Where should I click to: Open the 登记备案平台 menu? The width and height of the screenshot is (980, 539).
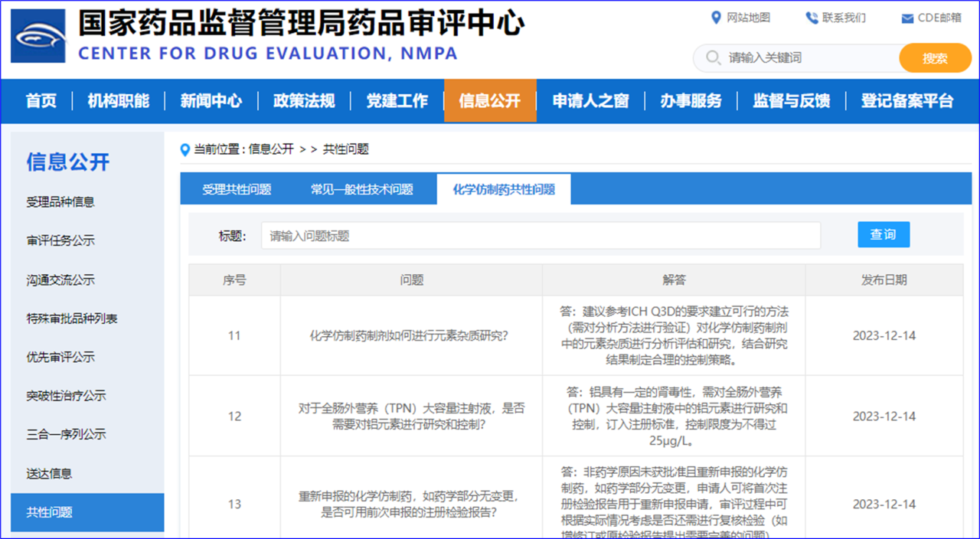[x=907, y=100]
